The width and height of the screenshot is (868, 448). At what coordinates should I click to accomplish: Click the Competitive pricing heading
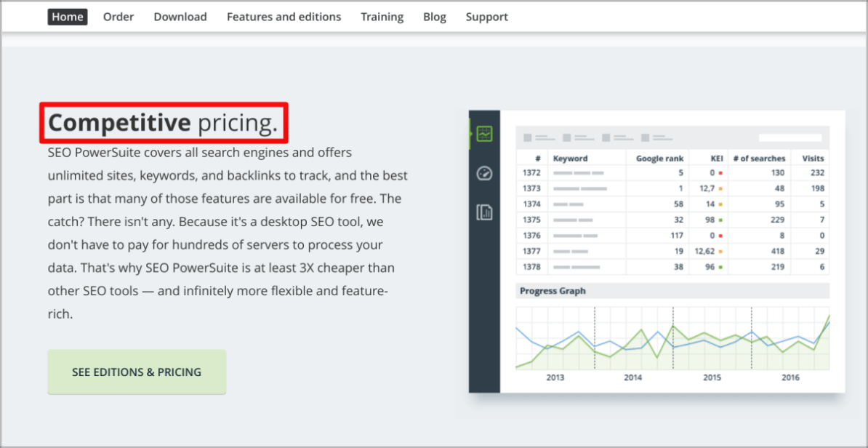(163, 123)
